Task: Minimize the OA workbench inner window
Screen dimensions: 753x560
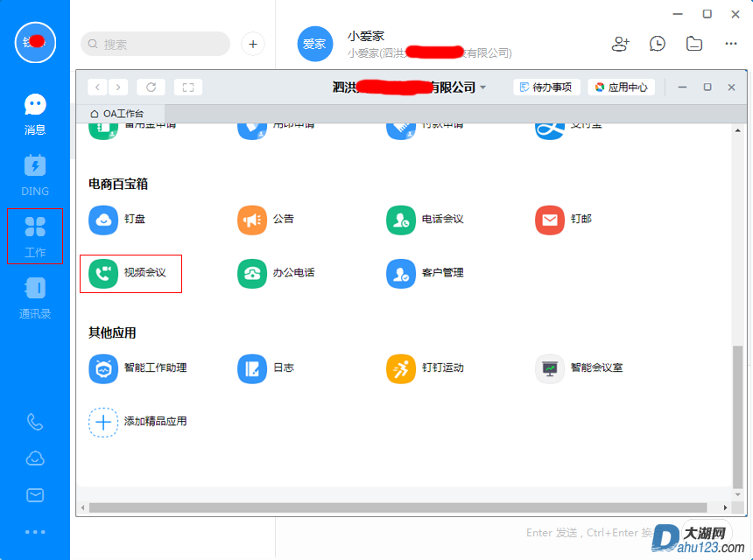Action: [x=682, y=87]
